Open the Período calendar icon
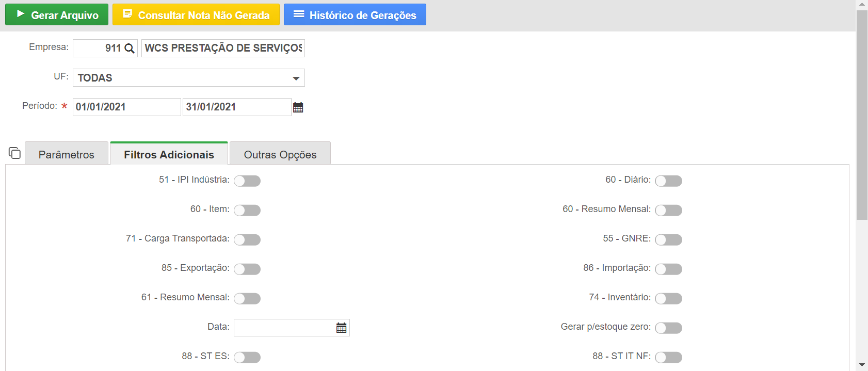Screen dimensions: 868x371 tap(298, 107)
